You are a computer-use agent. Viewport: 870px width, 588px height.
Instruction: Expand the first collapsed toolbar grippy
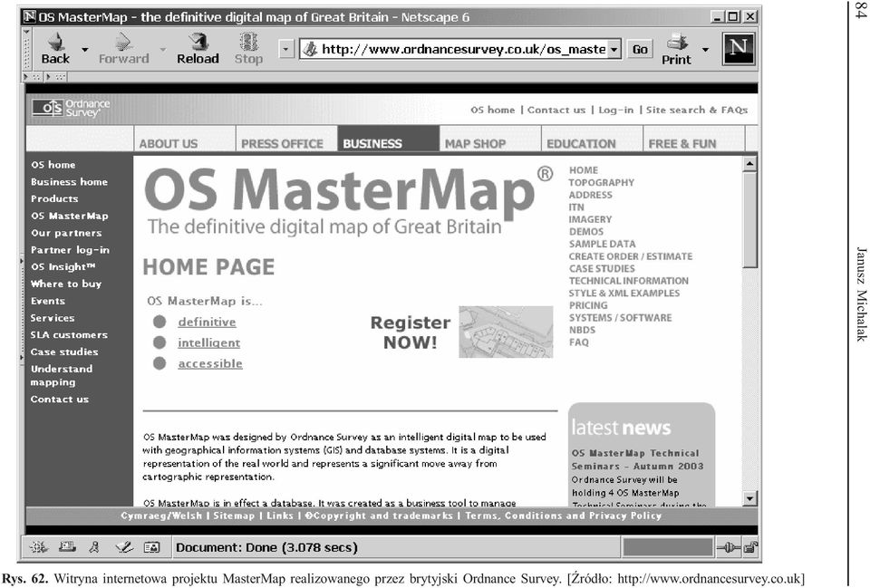pyautogui.click(x=33, y=77)
